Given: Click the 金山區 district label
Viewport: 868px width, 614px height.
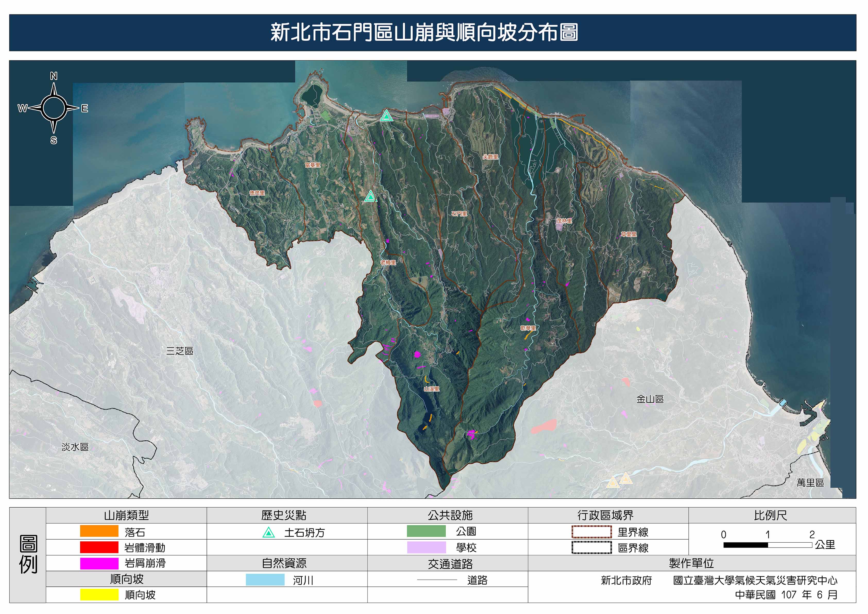Looking at the screenshot, I should [x=650, y=399].
